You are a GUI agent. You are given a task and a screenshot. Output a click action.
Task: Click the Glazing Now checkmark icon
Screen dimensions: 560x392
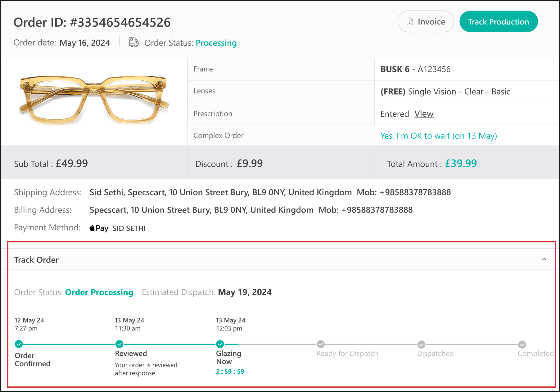[220, 344]
